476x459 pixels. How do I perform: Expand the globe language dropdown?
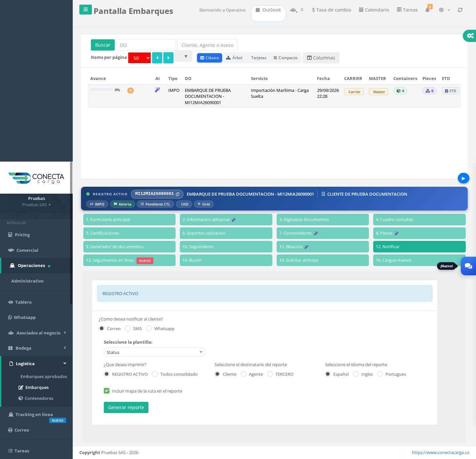point(444,10)
